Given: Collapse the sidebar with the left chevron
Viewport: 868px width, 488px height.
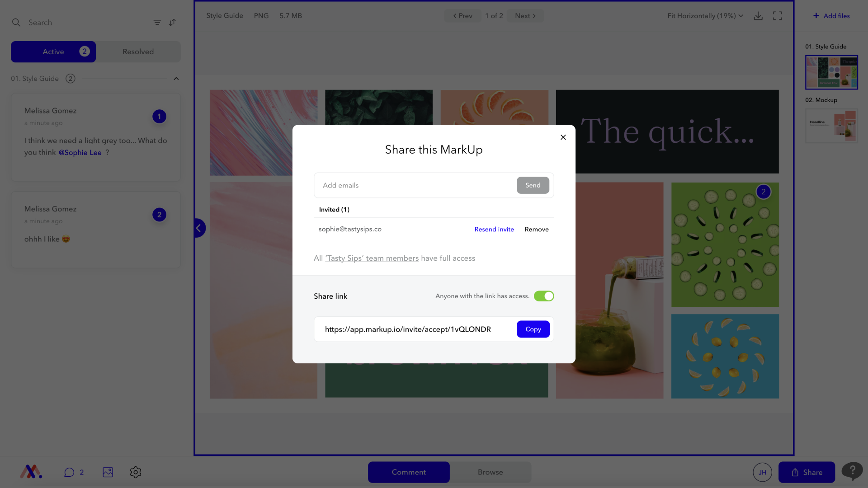Looking at the screenshot, I should 199,228.
